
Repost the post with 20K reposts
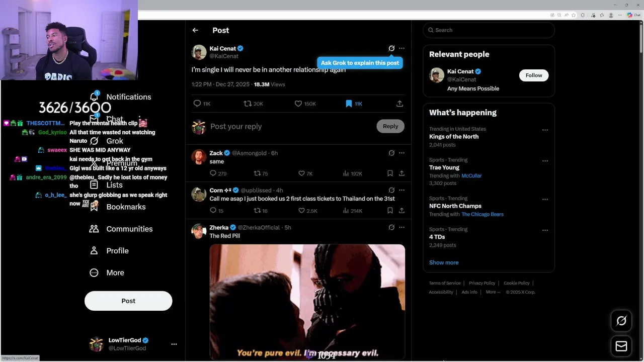pyautogui.click(x=253, y=104)
